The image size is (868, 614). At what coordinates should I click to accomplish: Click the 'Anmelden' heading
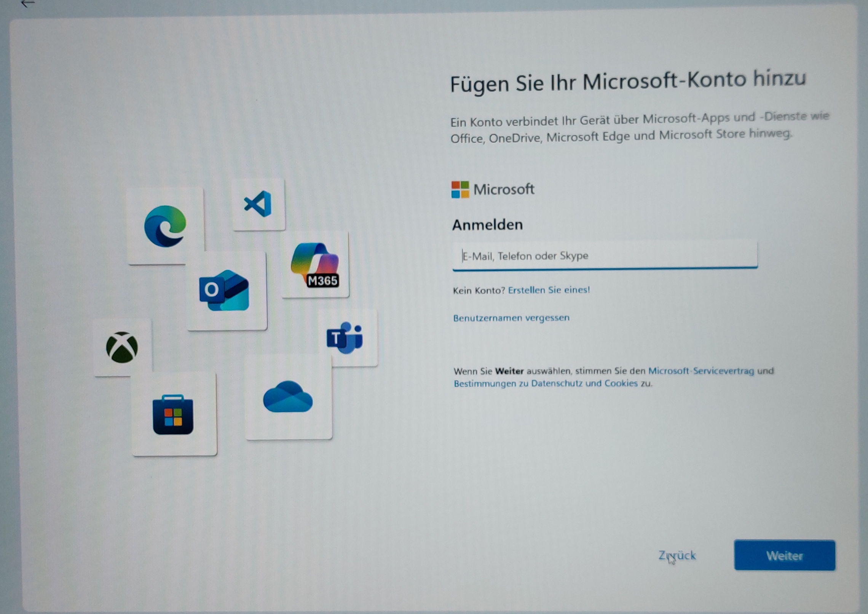coord(487,225)
